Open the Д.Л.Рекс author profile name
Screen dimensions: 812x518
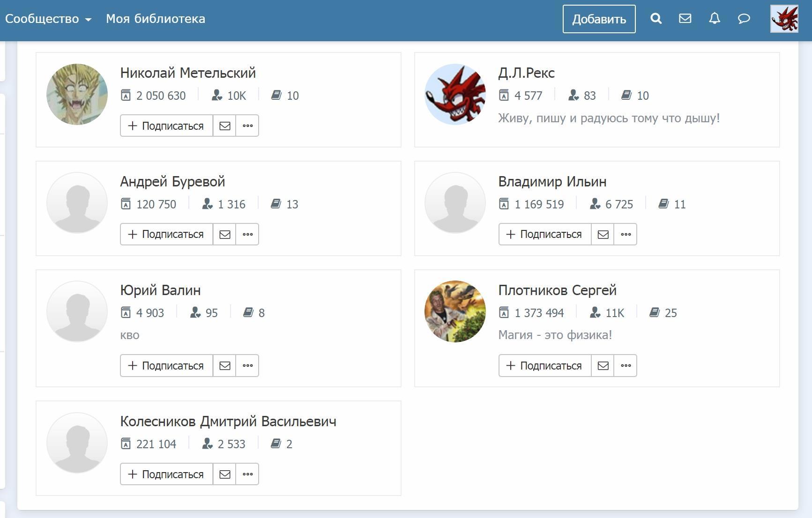click(x=526, y=73)
